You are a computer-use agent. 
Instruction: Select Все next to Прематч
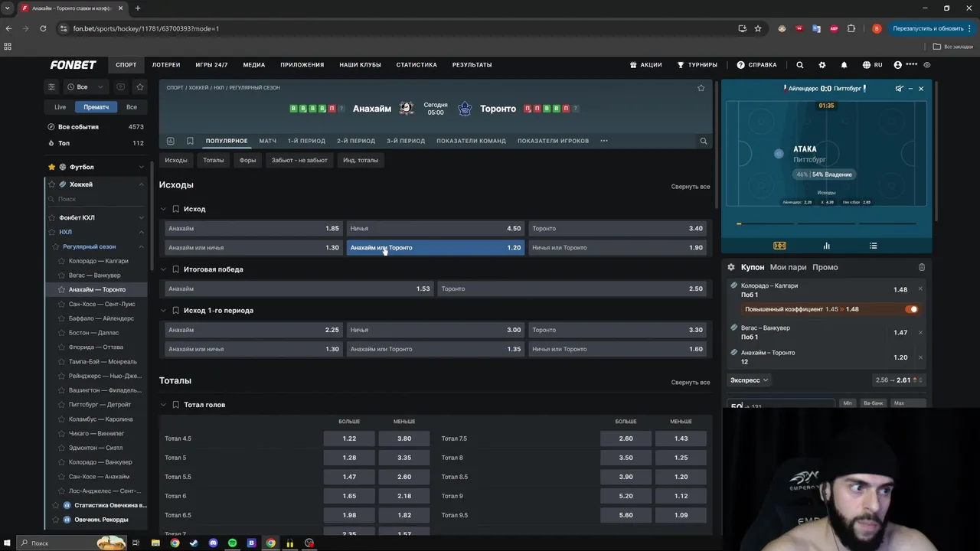tap(132, 107)
